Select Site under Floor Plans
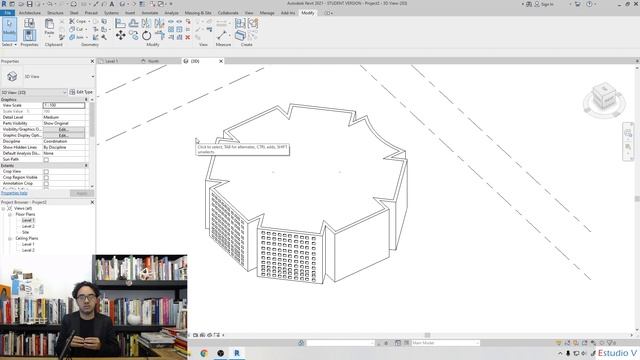The width and height of the screenshot is (640, 360). click(x=25, y=232)
